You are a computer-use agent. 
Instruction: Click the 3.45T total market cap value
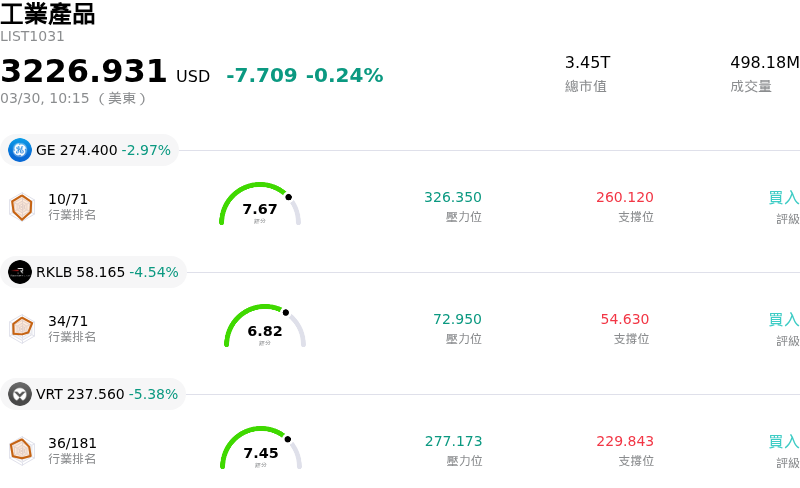(586, 63)
